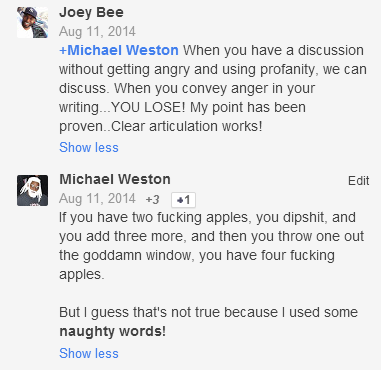The height and width of the screenshot is (370, 381).
Task: Click the +1 button on Michael's comment
Action: pyautogui.click(x=183, y=200)
